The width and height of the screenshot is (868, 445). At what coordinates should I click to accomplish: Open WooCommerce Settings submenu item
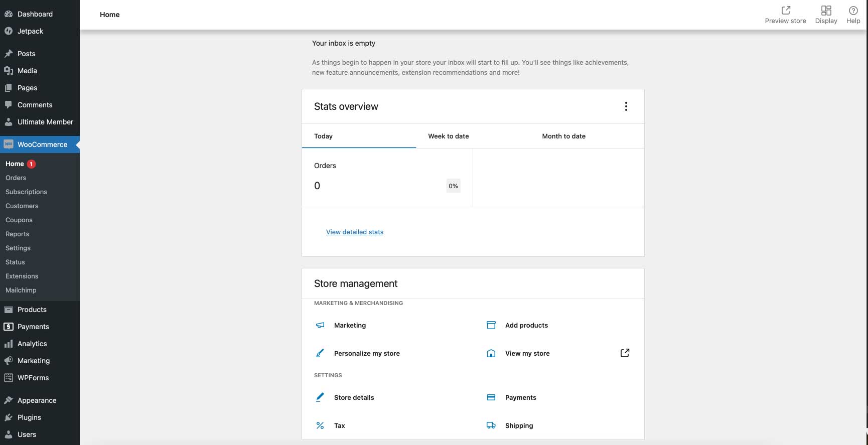[18, 248]
